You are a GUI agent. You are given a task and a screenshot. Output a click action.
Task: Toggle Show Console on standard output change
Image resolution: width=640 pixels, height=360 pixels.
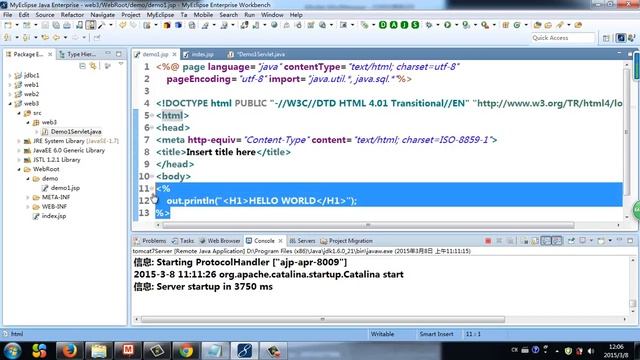546,241
